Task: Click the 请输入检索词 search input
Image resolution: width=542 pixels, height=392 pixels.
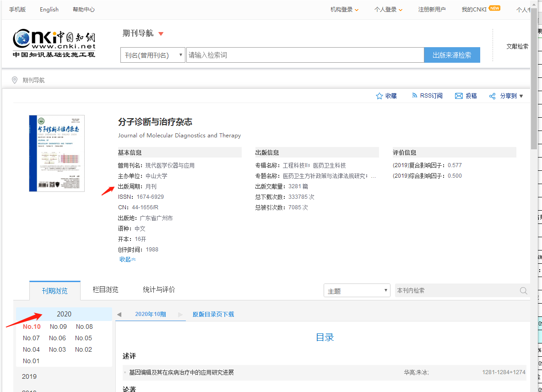Action: 305,55
